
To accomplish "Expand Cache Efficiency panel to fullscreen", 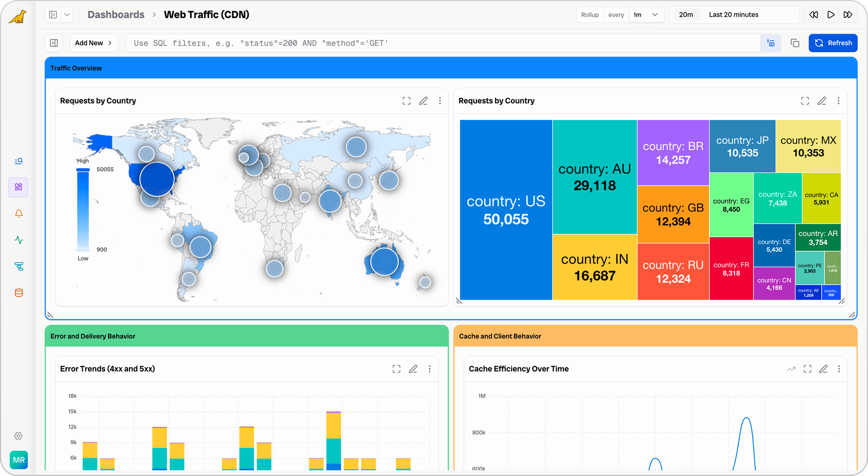I will [807, 369].
